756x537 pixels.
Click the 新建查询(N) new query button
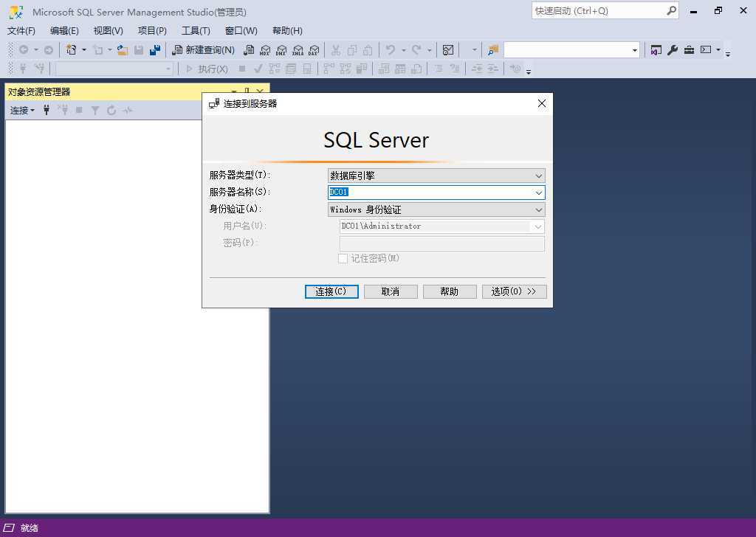(204, 49)
